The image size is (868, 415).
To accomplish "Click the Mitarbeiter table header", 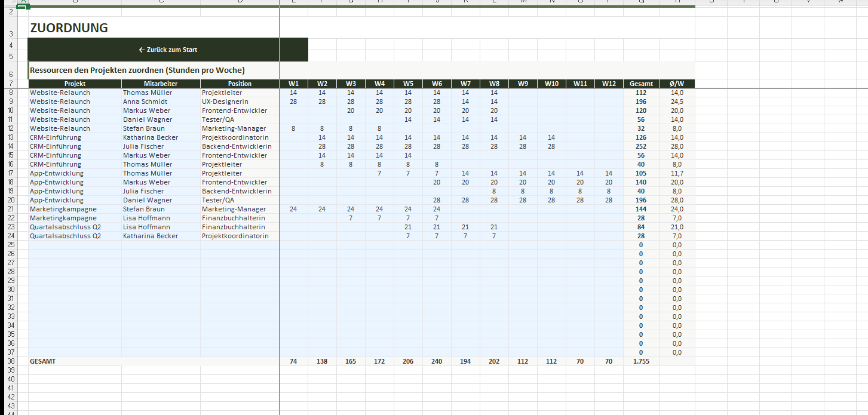I will pos(161,84).
